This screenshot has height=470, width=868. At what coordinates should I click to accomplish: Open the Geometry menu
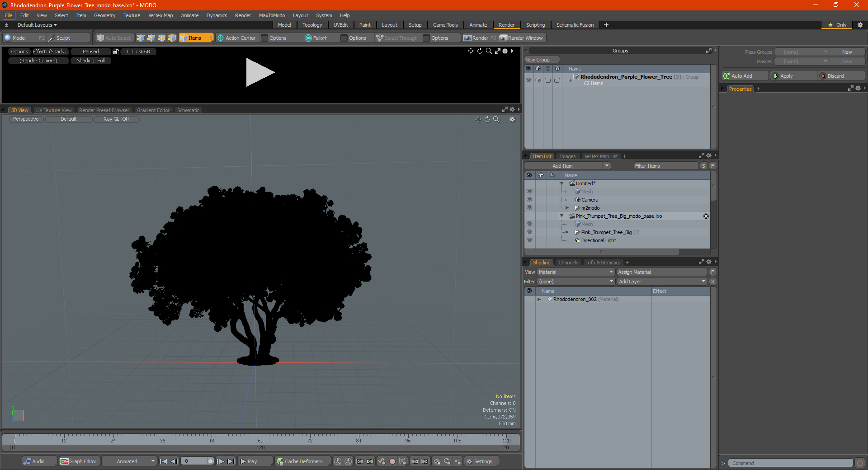(x=104, y=15)
